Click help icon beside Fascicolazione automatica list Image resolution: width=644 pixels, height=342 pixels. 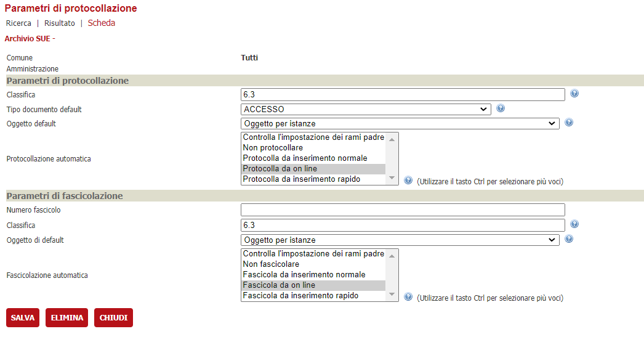pyautogui.click(x=408, y=297)
